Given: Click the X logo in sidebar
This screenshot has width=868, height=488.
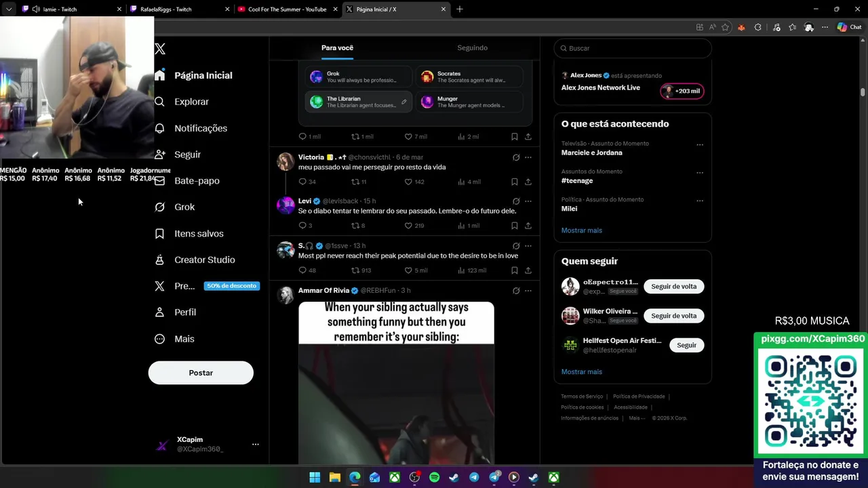Looking at the screenshot, I should click(160, 49).
